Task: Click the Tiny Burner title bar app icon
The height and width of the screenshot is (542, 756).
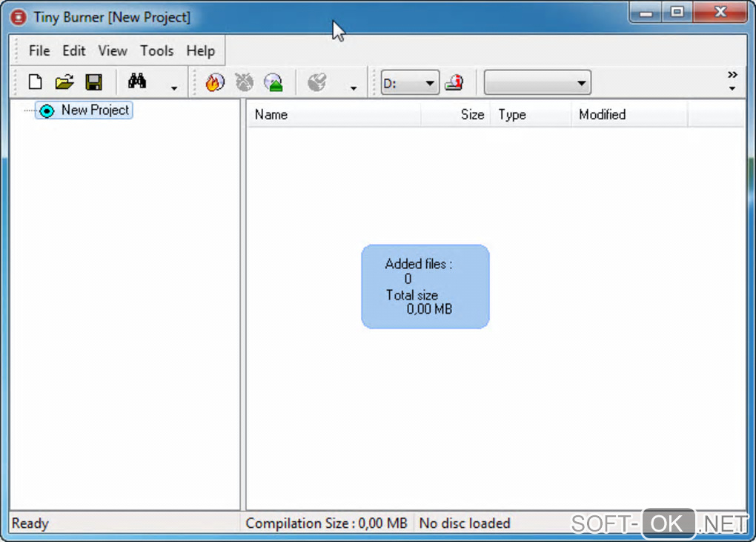Action: (x=19, y=17)
